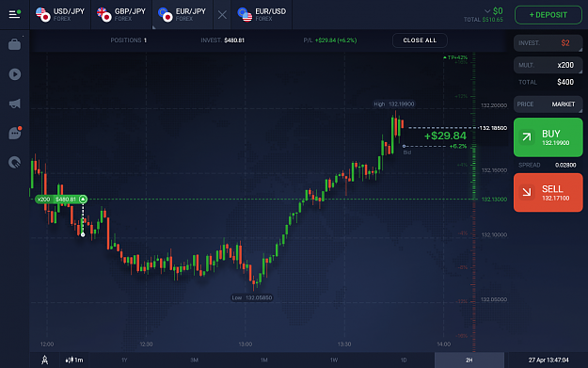Select the 1M time range
588x368 pixels.
(264, 360)
